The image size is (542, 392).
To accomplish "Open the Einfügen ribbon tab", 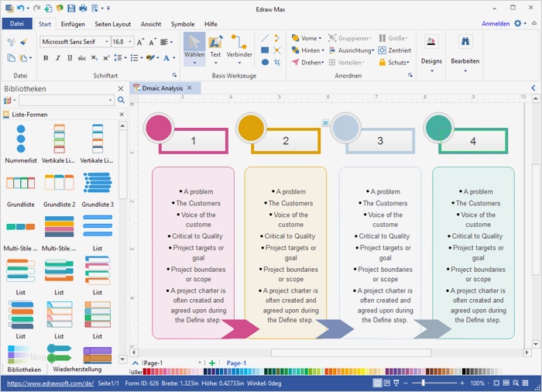I will [73, 24].
